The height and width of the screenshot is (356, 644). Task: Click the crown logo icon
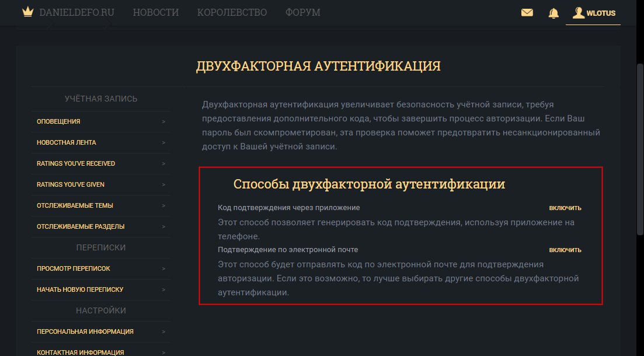click(27, 12)
